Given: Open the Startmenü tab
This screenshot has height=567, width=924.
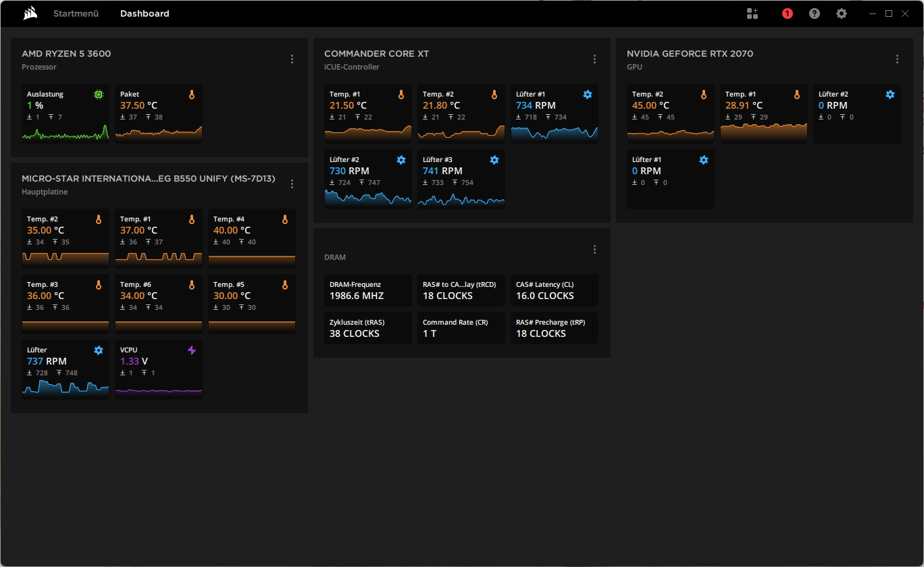Looking at the screenshot, I should click(76, 13).
